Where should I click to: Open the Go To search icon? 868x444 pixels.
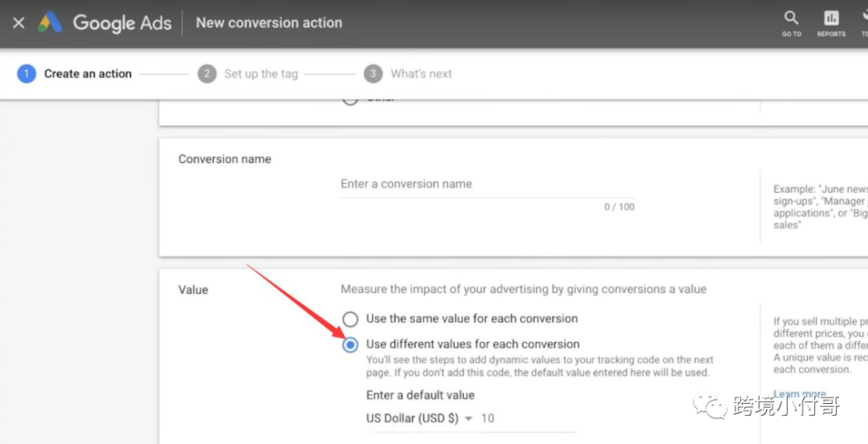[x=792, y=23]
